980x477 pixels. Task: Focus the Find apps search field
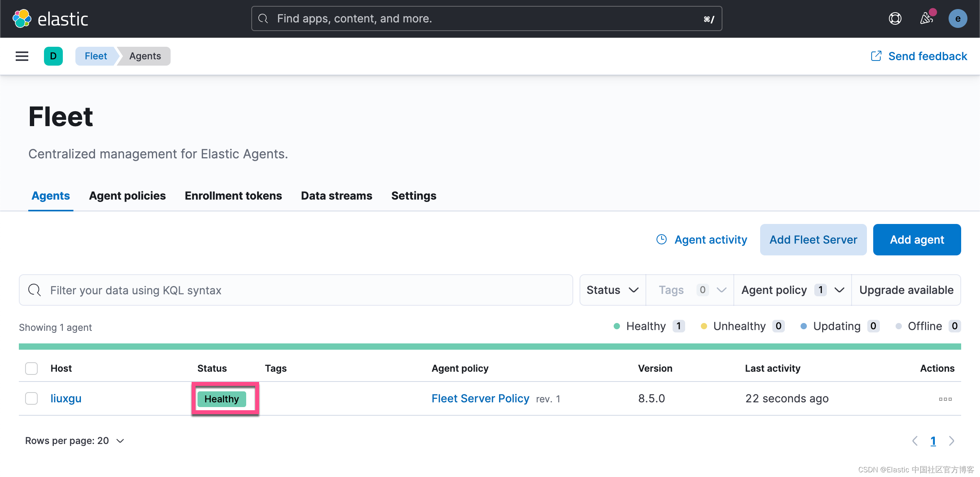(486, 18)
